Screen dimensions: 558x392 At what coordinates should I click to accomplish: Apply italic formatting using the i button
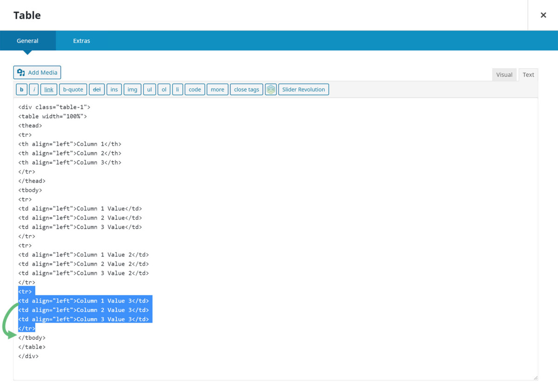click(34, 89)
